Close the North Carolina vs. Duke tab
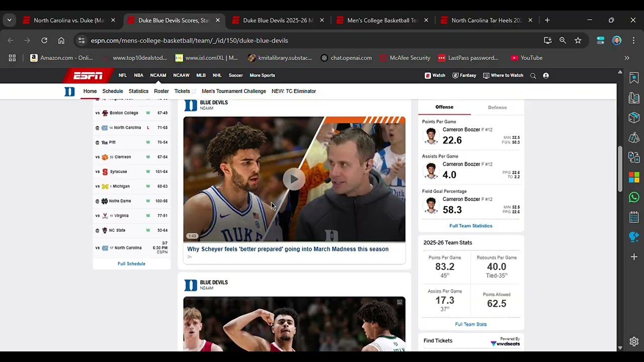The image size is (644, 362). [113, 20]
